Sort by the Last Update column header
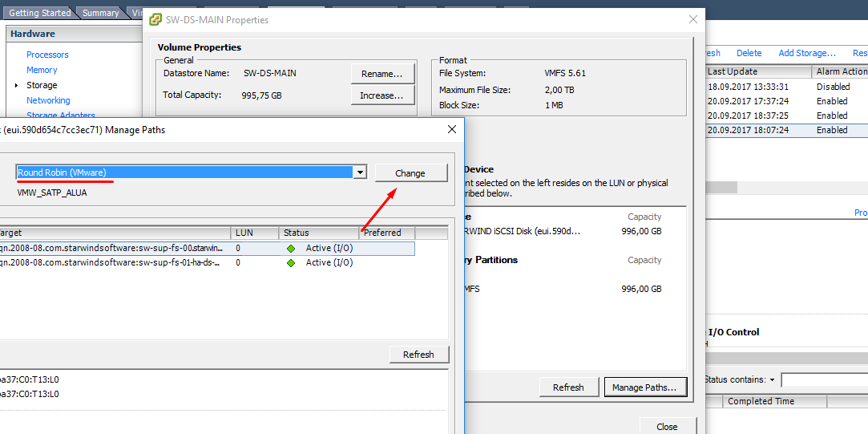The width and height of the screenshot is (868, 434). (x=758, y=71)
